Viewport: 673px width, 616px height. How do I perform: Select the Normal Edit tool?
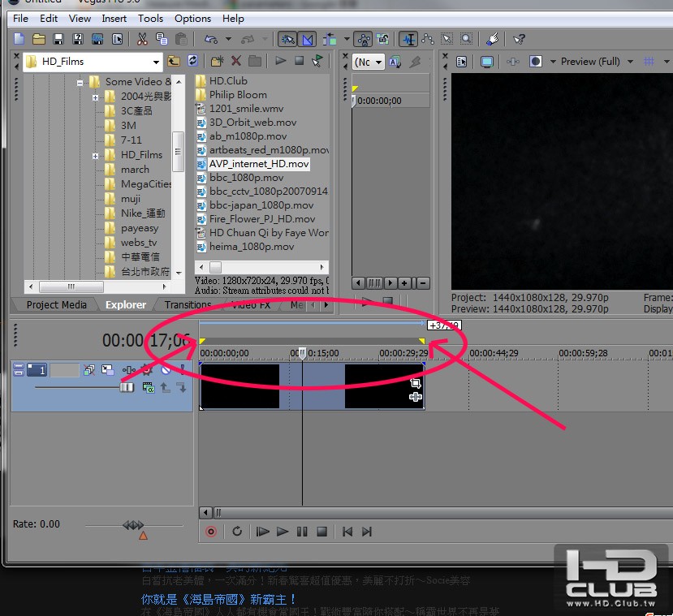click(x=408, y=40)
